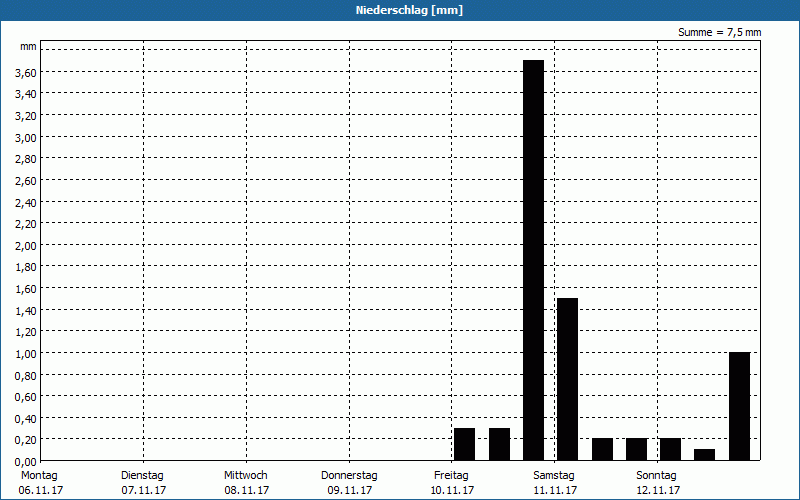The image size is (800, 500).
Task: Select the 3,60 y-axis value
Action: (x=26, y=73)
